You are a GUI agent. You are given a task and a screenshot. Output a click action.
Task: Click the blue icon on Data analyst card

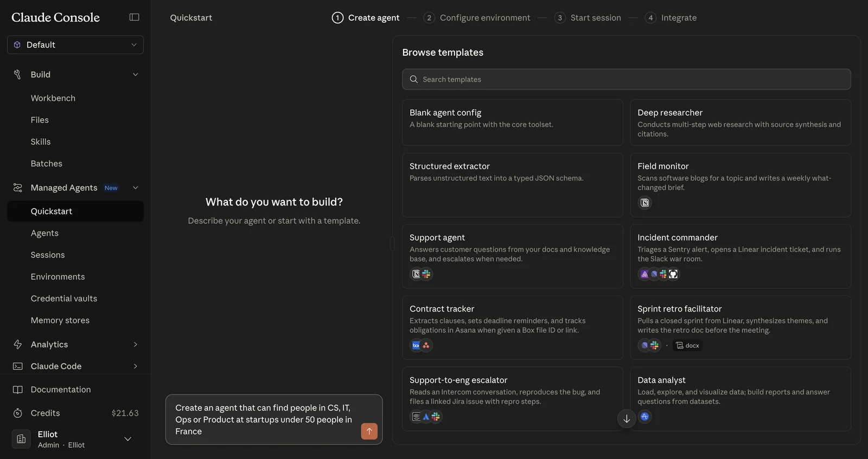(644, 417)
